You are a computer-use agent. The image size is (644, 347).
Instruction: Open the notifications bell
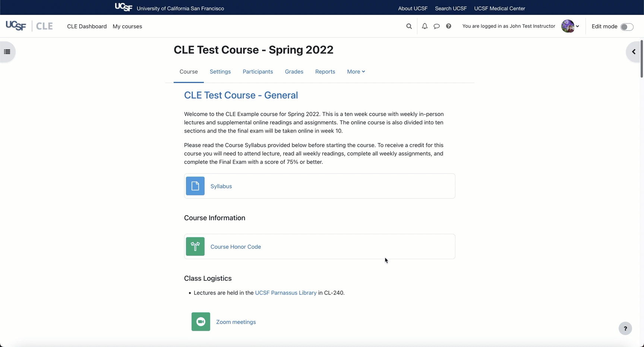[x=424, y=26]
